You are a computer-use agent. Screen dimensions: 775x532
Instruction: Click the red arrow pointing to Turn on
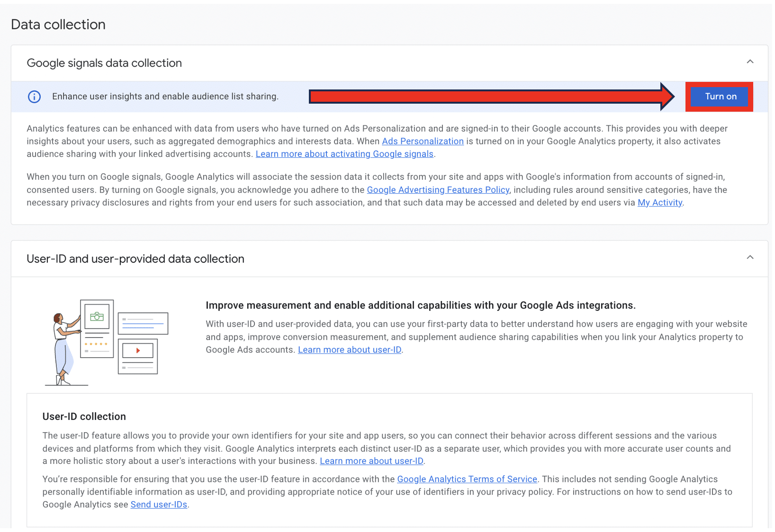point(493,96)
